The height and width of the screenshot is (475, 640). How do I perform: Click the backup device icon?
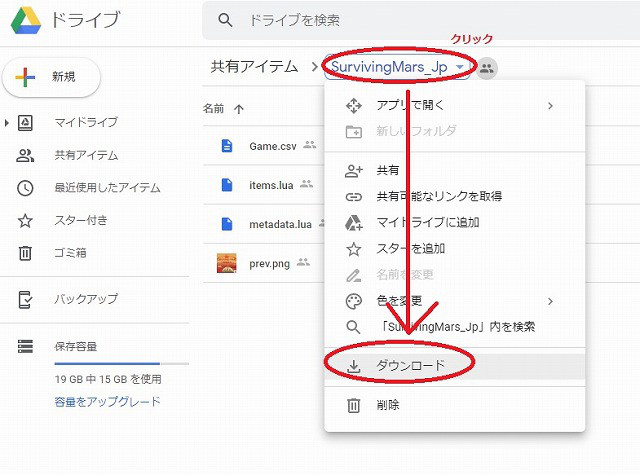(x=25, y=300)
